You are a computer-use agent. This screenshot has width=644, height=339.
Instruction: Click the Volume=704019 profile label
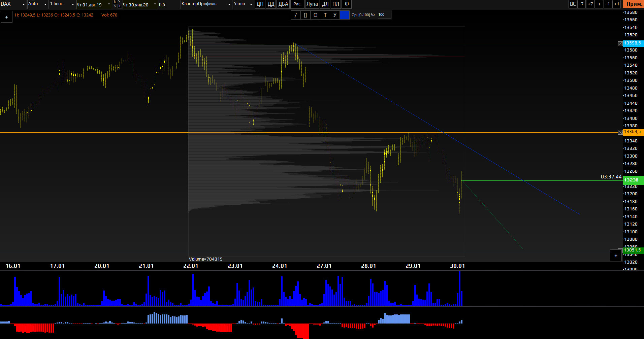205,259
